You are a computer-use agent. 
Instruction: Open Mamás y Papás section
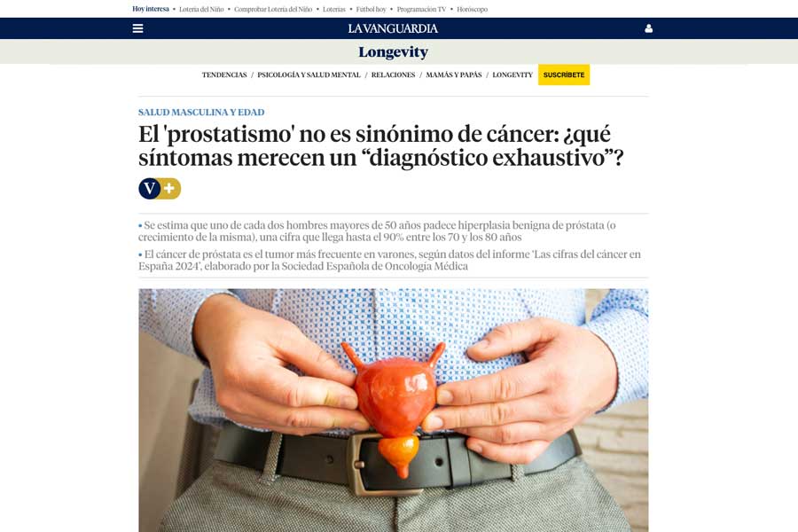point(453,74)
